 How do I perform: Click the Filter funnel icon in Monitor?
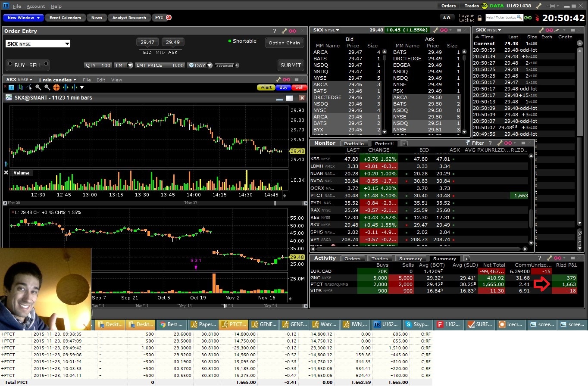(468, 143)
